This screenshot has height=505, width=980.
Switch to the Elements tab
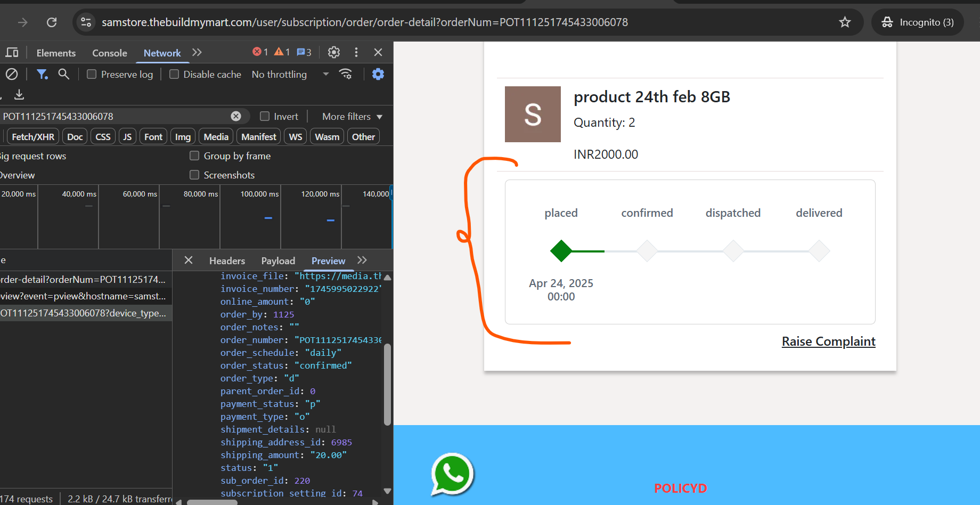pyautogui.click(x=56, y=53)
